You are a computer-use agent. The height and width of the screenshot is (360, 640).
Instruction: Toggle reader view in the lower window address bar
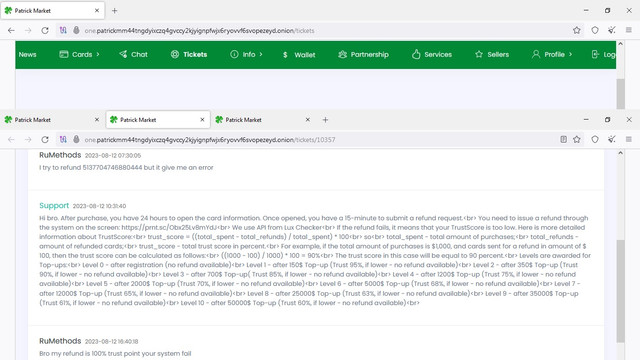[563, 140]
